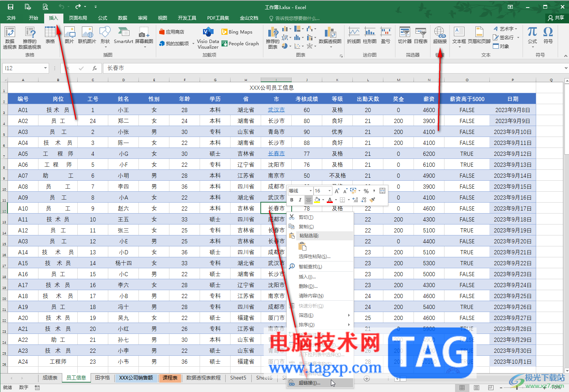Toggle Italic in the mini toolbar
Image resolution: width=569 pixels, height=392 pixels.
point(300,200)
